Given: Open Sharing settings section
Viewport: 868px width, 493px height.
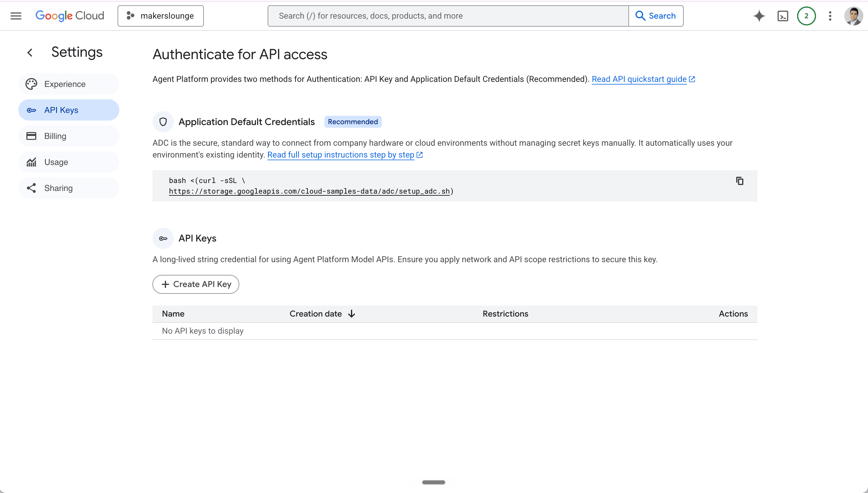Looking at the screenshot, I should coord(69,188).
